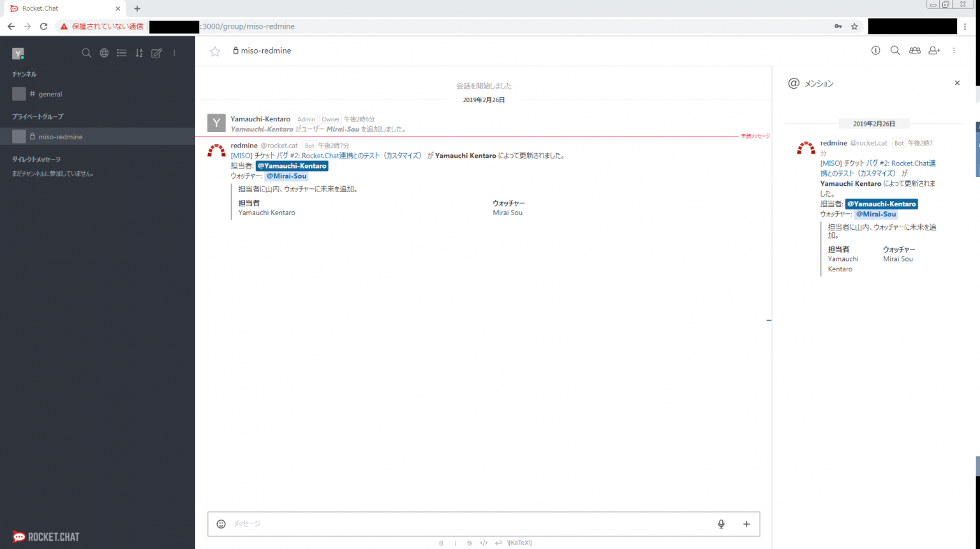Star the miso-redmine channel
This screenshot has width=980, height=549.
point(214,50)
